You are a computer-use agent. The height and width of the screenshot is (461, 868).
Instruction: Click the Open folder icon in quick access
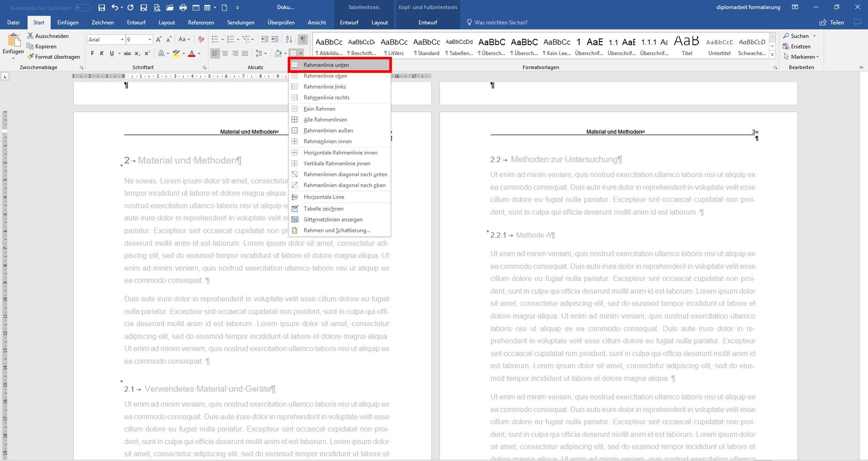(x=170, y=7)
